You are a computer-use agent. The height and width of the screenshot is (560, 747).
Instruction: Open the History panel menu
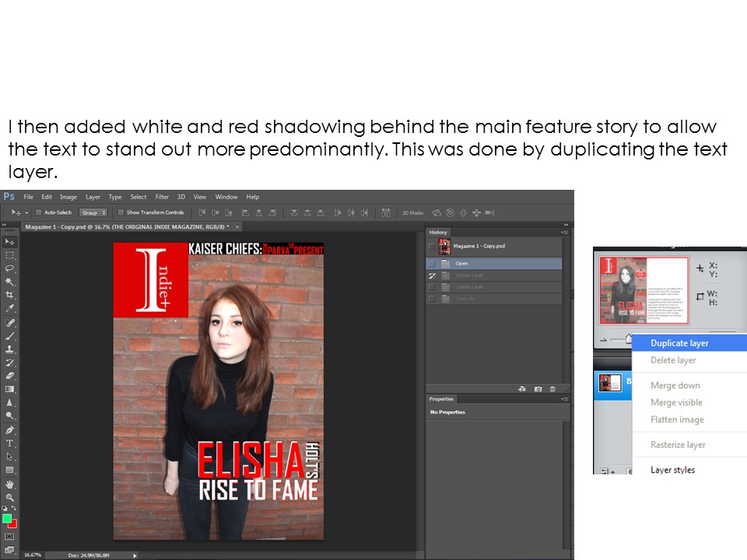click(x=565, y=233)
